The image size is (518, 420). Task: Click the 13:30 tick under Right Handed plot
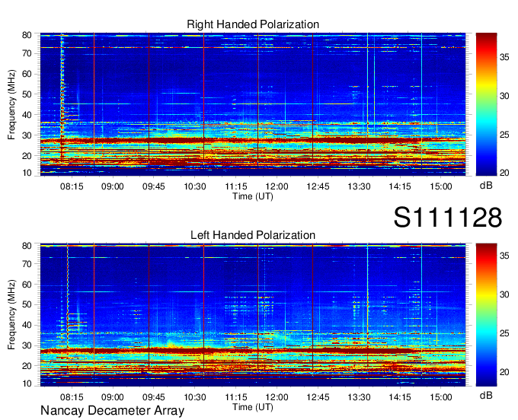(359, 186)
